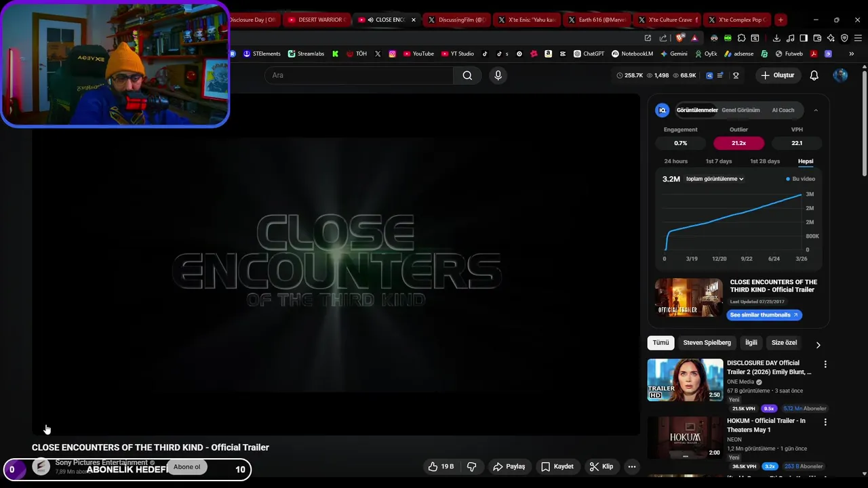
Task: Open the HOKUM Official Trailer thumbnail
Action: pyautogui.click(x=685, y=438)
